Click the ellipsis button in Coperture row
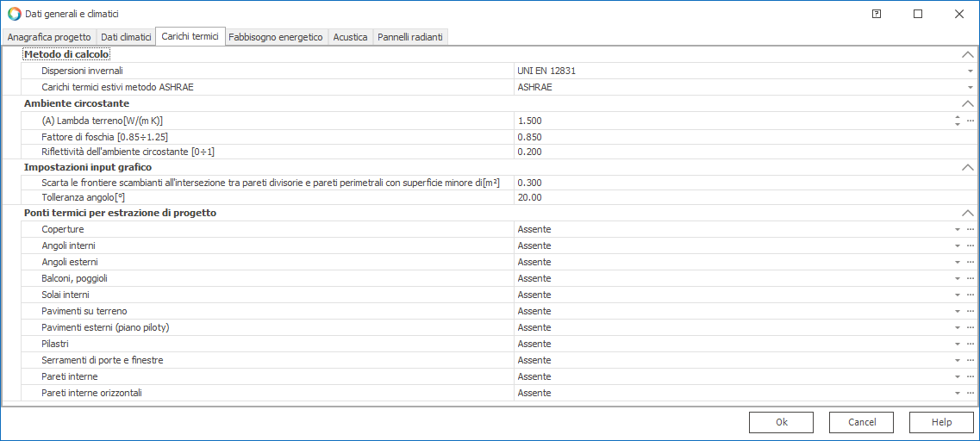This screenshot has width=980, height=441. (x=970, y=230)
